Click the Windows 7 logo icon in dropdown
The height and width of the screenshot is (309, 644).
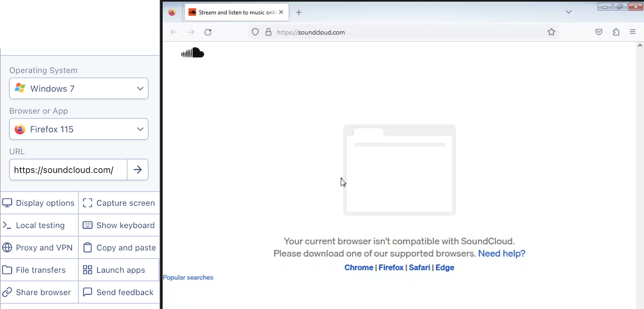20,88
